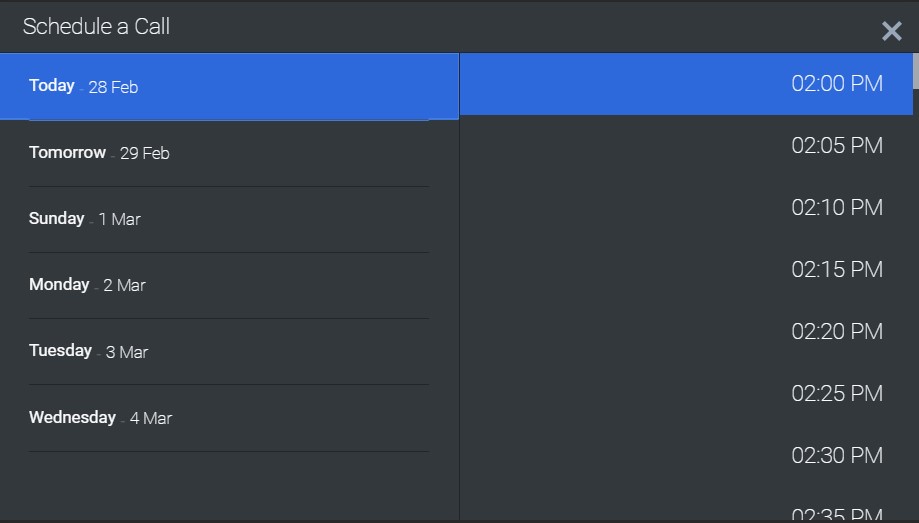Viewport: 919px width, 523px height.
Task: Select Today 28 Feb date
Action: coord(229,86)
